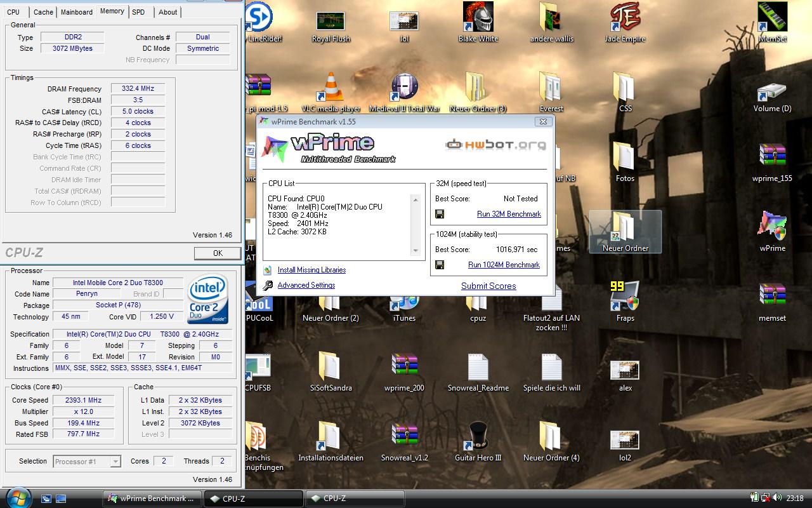The width and height of the screenshot is (812, 508).
Task: Click the down arrow of CPU List scrollbar
Action: [x=416, y=250]
